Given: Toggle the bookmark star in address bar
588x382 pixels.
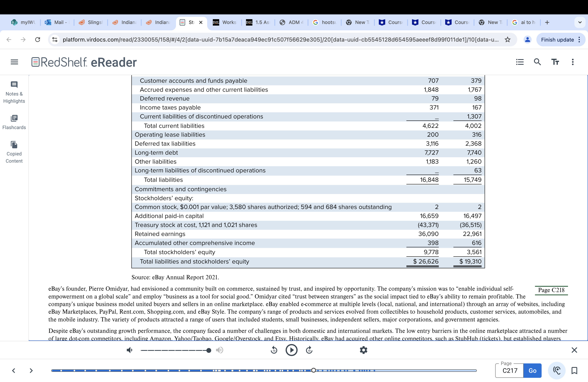Looking at the screenshot, I should pyautogui.click(x=508, y=40).
